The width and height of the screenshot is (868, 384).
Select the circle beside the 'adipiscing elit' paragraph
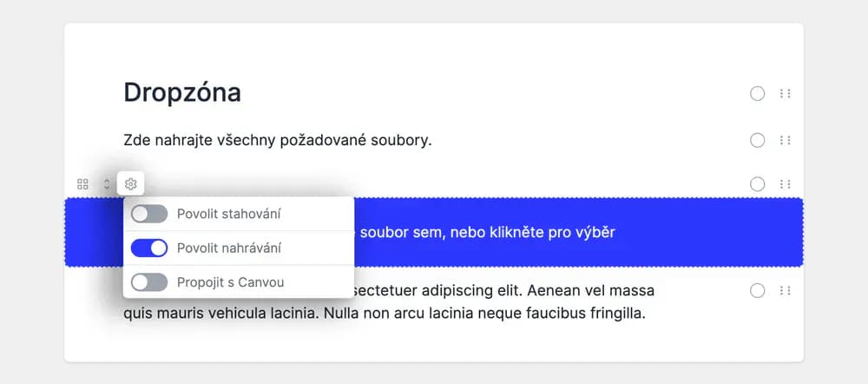click(x=758, y=291)
